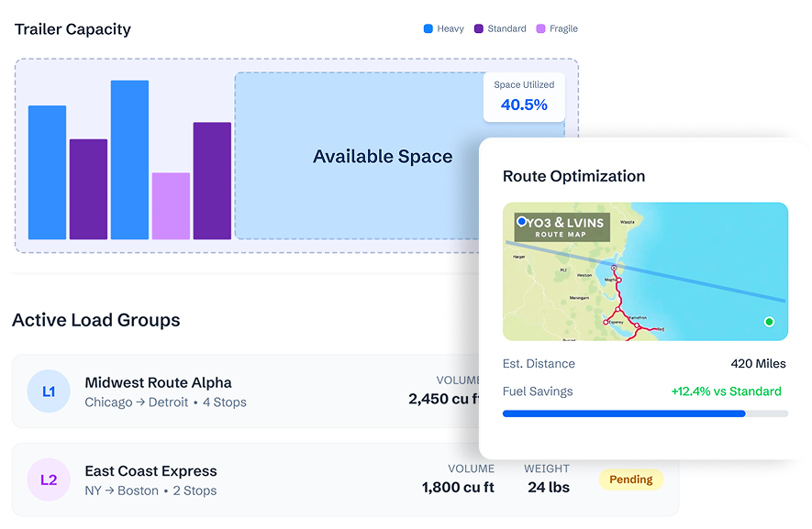
Task: Click the route map title banner
Action: tap(562, 228)
